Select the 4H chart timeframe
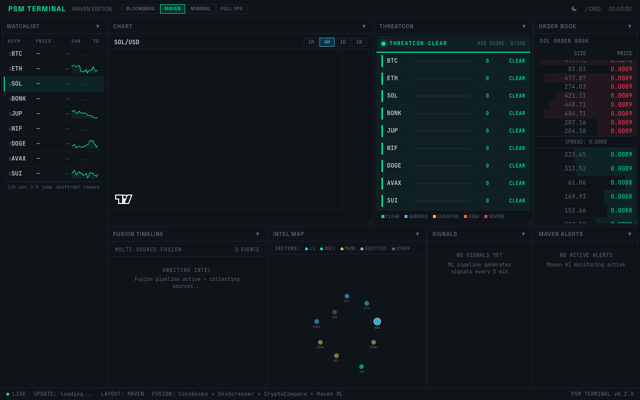This screenshot has width=640, height=400. point(327,42)
